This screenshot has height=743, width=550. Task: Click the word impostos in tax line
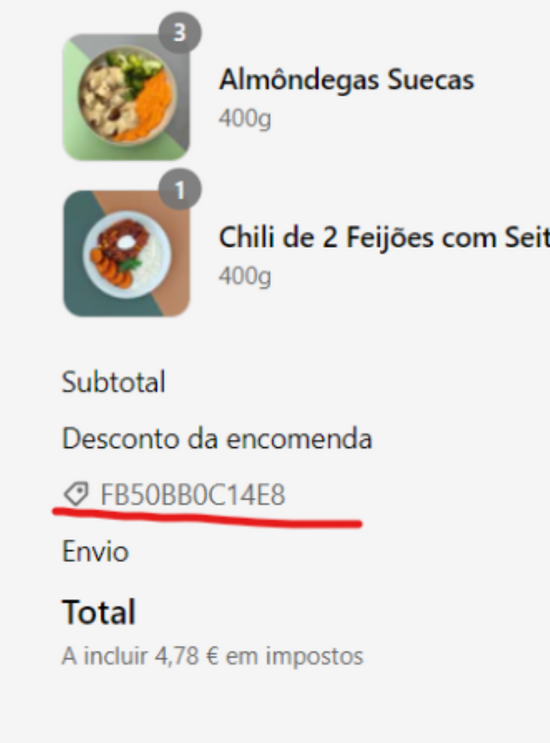314,657
